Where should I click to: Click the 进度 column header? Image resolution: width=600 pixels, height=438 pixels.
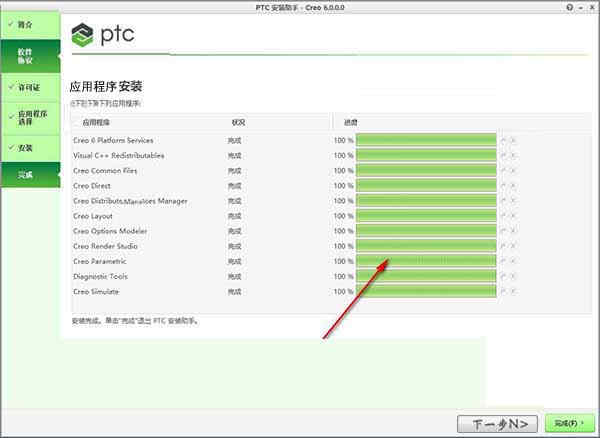[351, 123]
